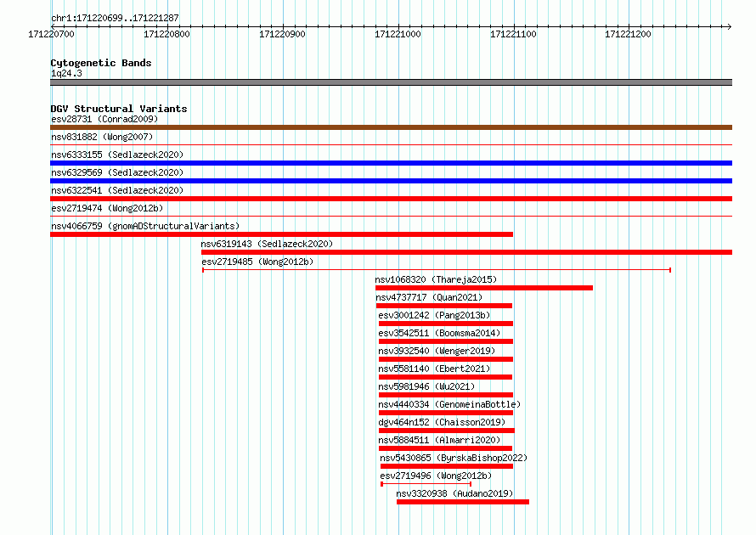Image resolution: width=756 pixels, height=535 pixels.
Task: Select the red nsv5430865 variant bar
Action: [x=447, y=466]
